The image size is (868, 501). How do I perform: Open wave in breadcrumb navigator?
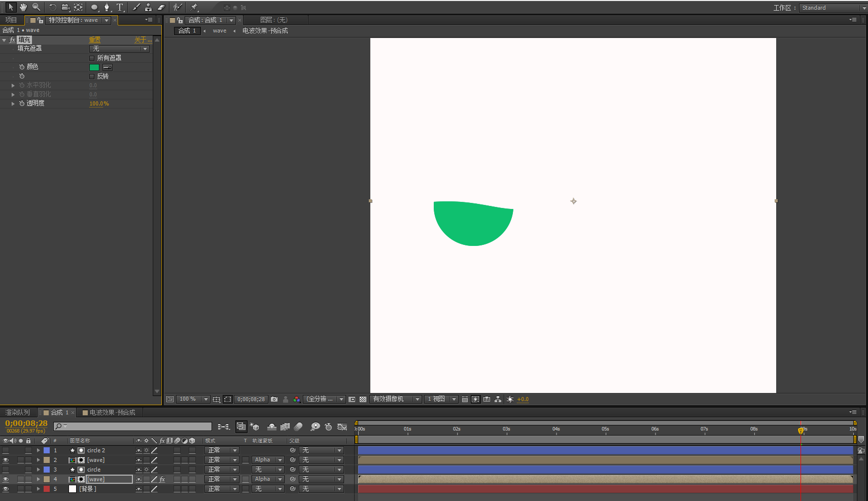[x=220, y=31]
